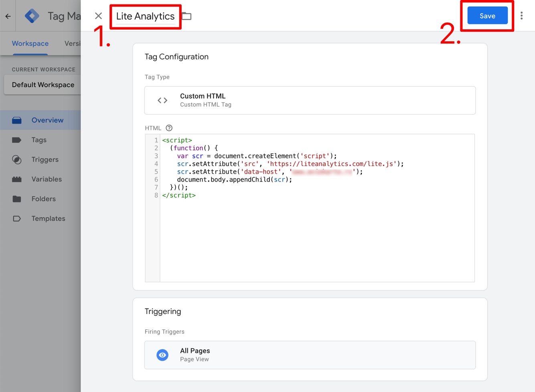535x392 pixels.
Task: Select Overview in the sidebar
Action: tap(40, 120)
